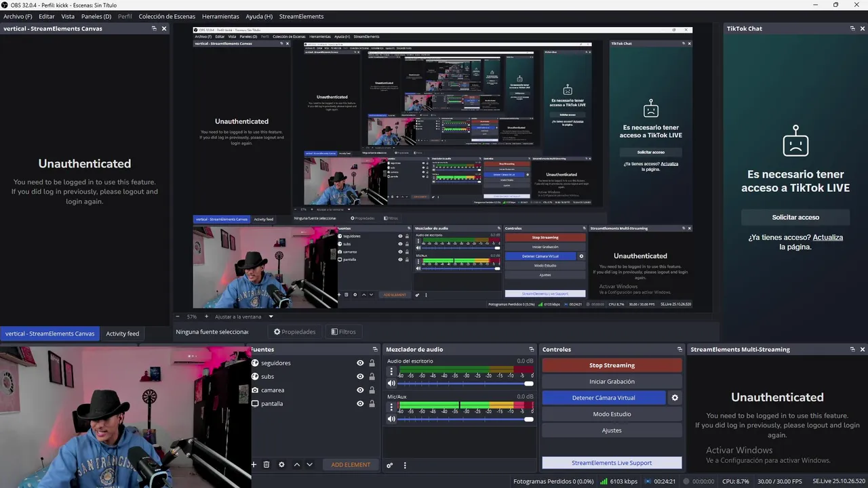The height and width of the screenshot is (488, 868).
Task: Open the Editar menu
Action: 47,16
